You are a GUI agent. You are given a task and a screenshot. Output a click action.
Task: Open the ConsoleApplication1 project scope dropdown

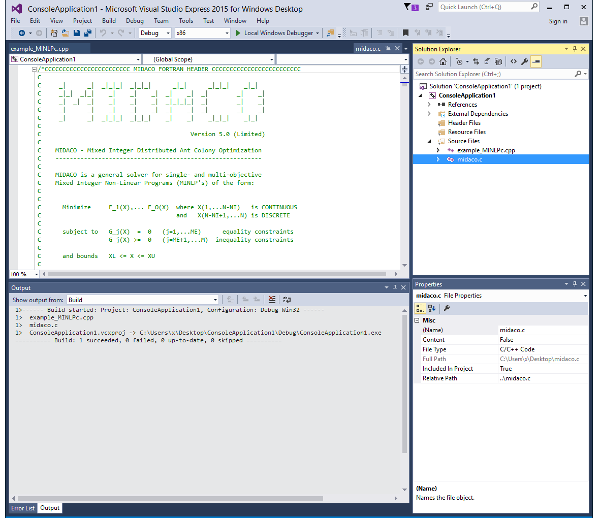point(75,60)
